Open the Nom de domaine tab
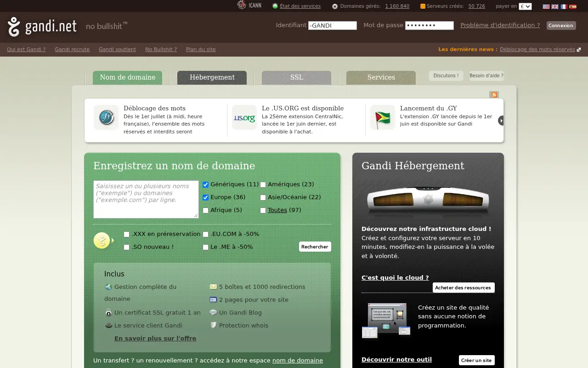This screenshot has width=588, height=368. click(x=127, y=77)
